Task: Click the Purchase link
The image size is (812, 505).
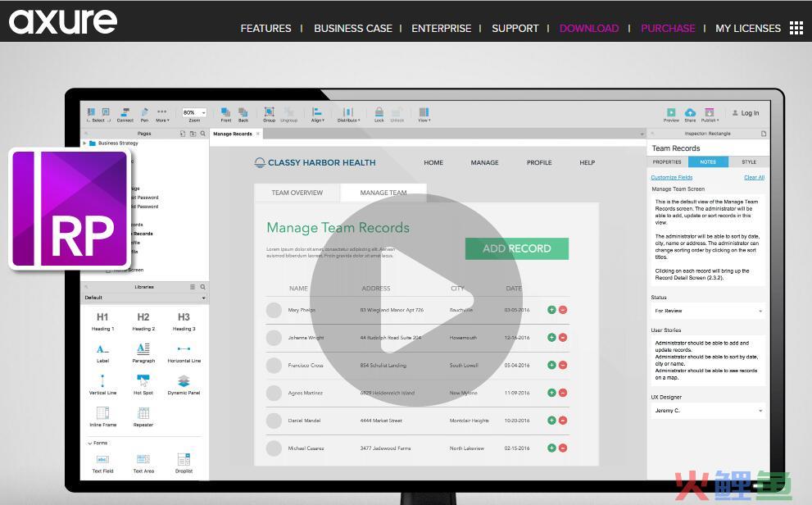Action: [x=668, y=29]
